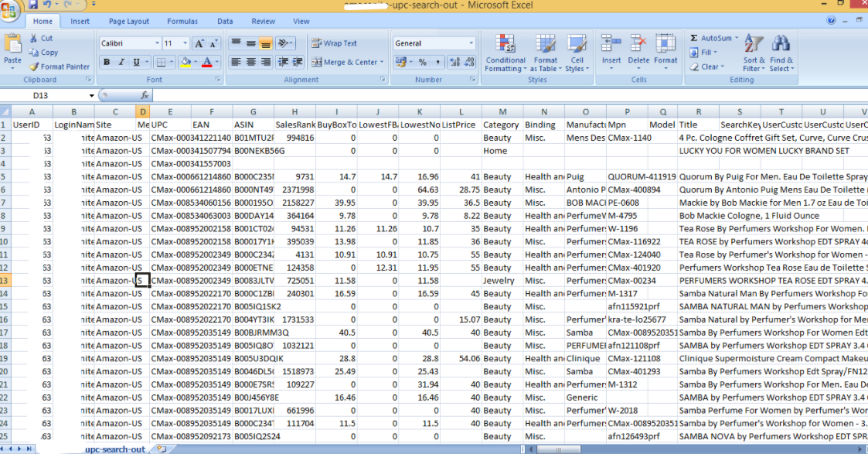
Task: Open the Name Box dropdown arrow
Action: pos(91,95)
